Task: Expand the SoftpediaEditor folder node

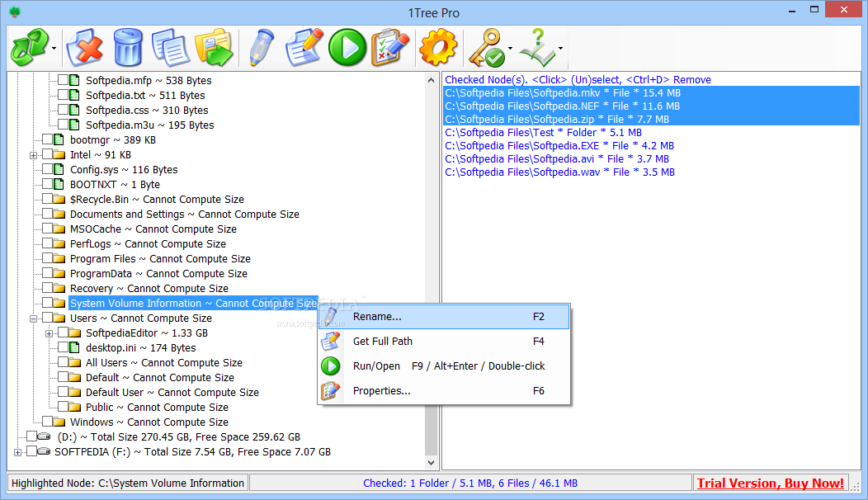Action: (50, 334)
